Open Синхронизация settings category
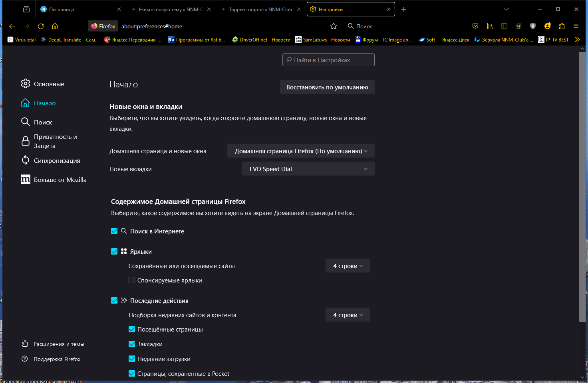588x383 pixels. point(50,160)
